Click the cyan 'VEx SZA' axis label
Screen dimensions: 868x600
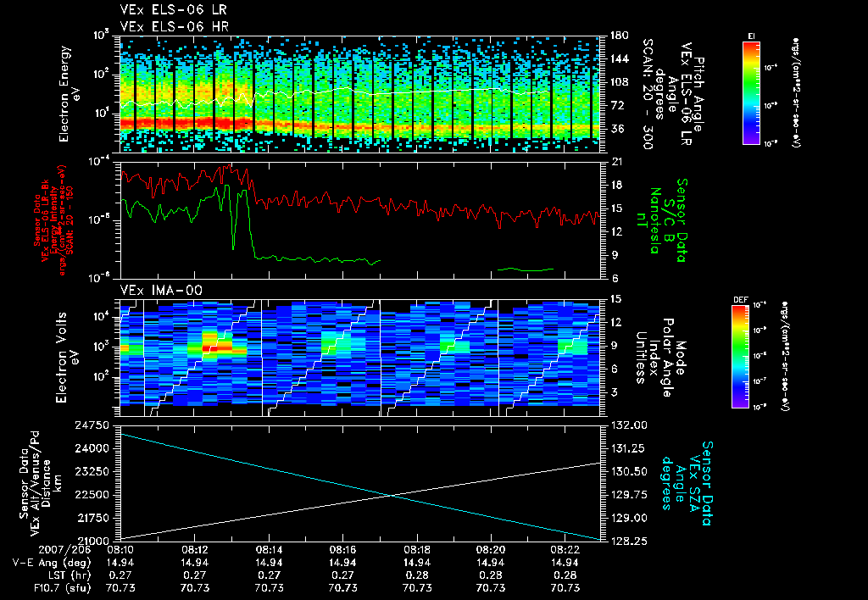[x=695, y=483]
